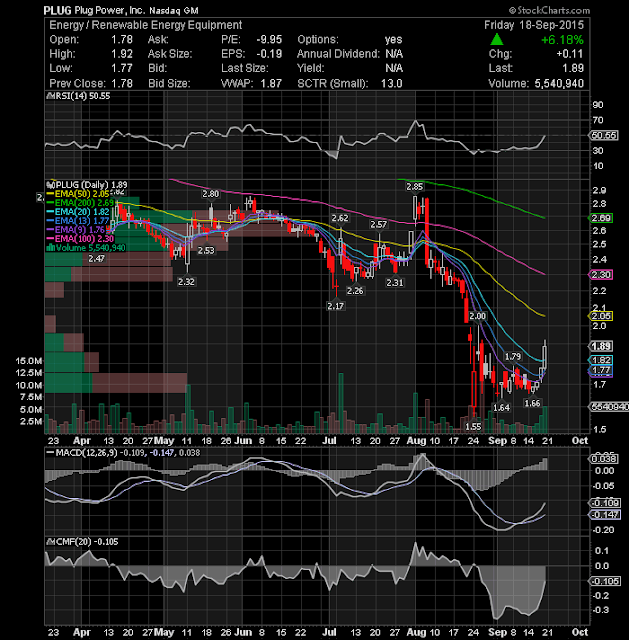
Task: Click the magenta 2.30 EMA tag on price axis
Action: (x=601, y=275)
